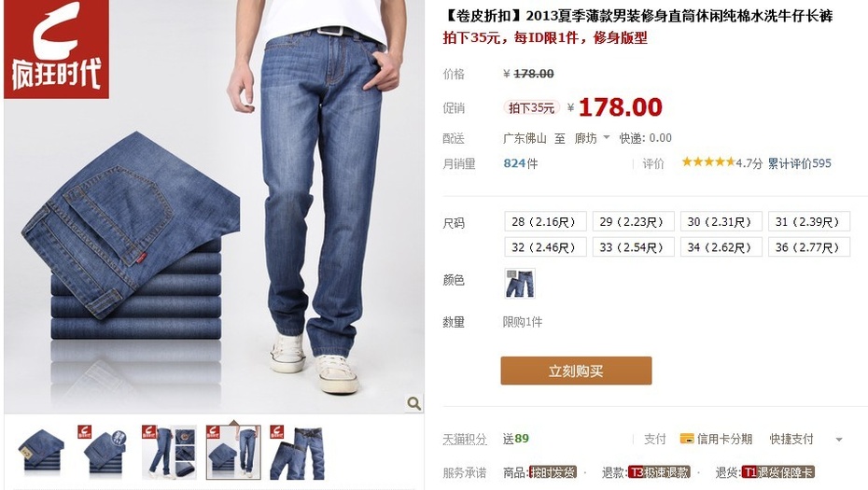Click the T3 极速退款 badge

coord(659,472)
